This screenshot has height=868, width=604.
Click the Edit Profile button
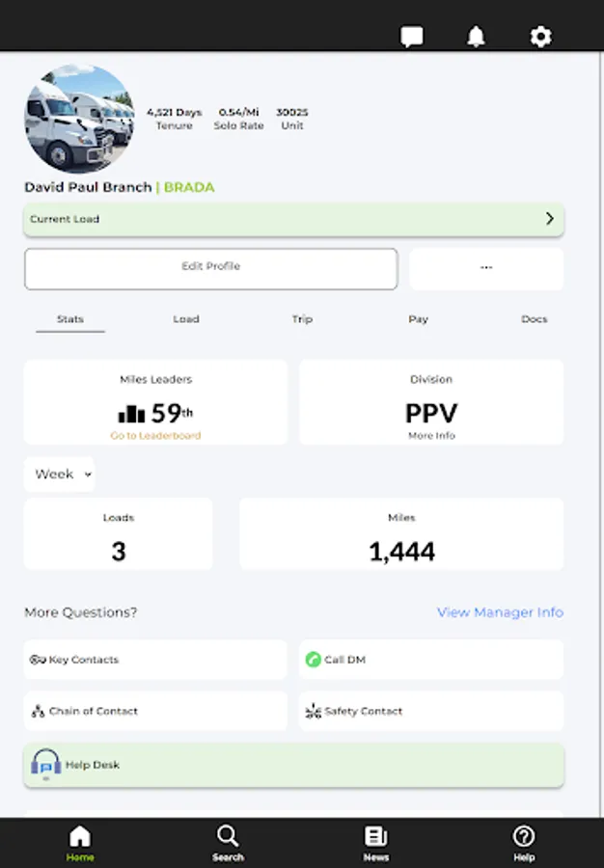coord(210,268)
